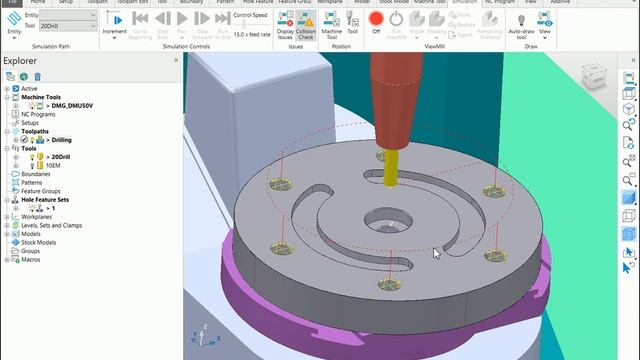Click the 10EM tool entry
The width and height of the screenshot is (640, 360).
(x=53, y=166)
